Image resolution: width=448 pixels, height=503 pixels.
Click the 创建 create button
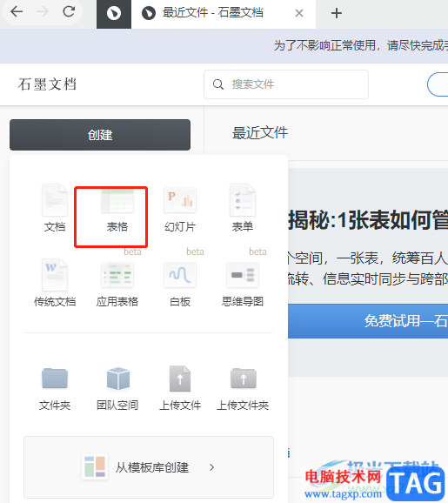pyautogui.click(x=100, y=135)
